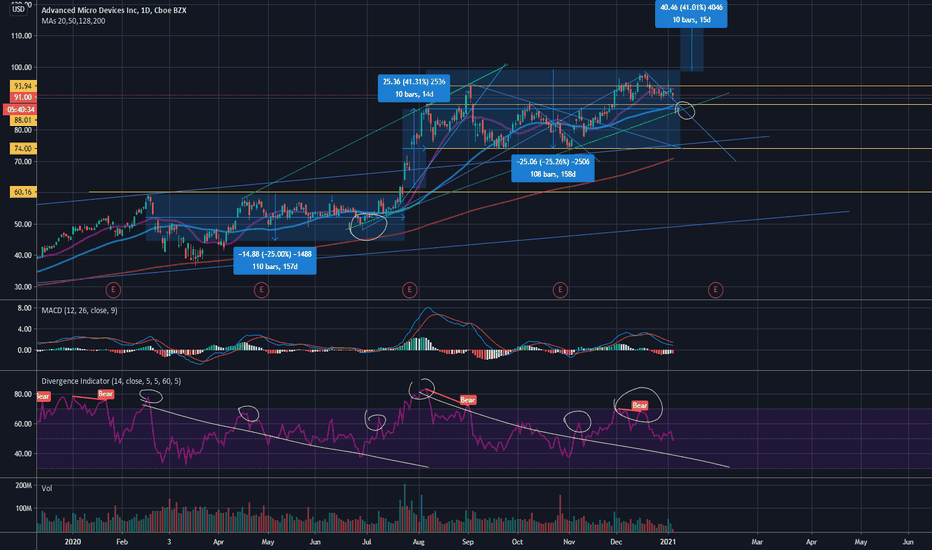Click the 0.00 MACD axis value
The width and height of the screenshot is (932, 550).
(24, 350)
